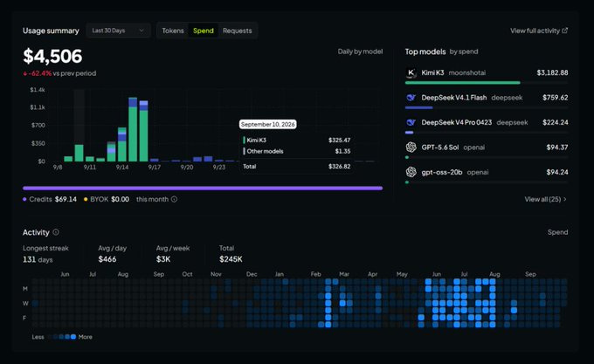Click the Credits $69.14 value
The height and width of the screenshot is (364, 594).
[x=66, y=199]
